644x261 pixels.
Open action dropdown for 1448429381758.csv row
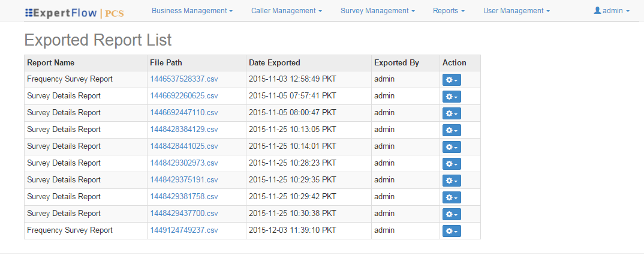click(x=452, y=197)
